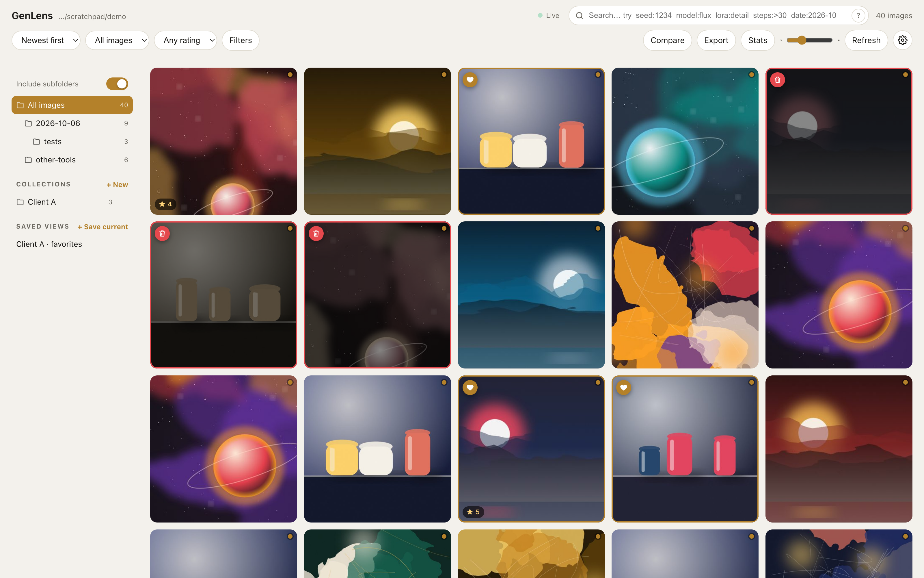Click the Refresh button

point(866,40)
